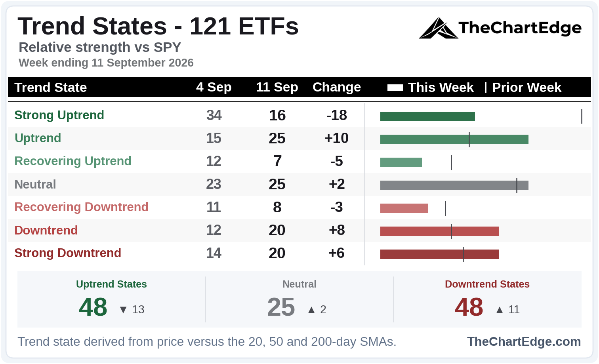Click the Downtrend row +8 change value
Image resolution: width=599 pixels, height=364 pixels.
pos(337,230)
